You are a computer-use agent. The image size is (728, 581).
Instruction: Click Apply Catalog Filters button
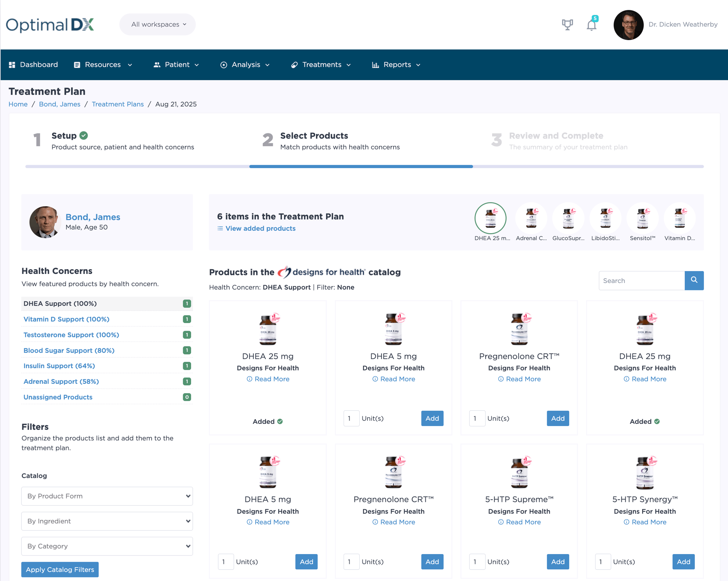[x=60, y=569]
